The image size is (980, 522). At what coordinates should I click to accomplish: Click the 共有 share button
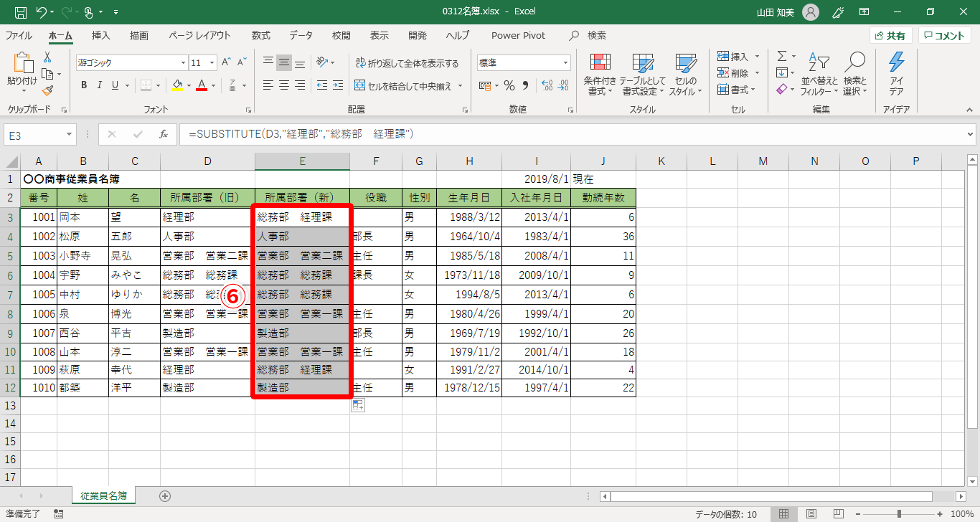click(x=890, y=36)
